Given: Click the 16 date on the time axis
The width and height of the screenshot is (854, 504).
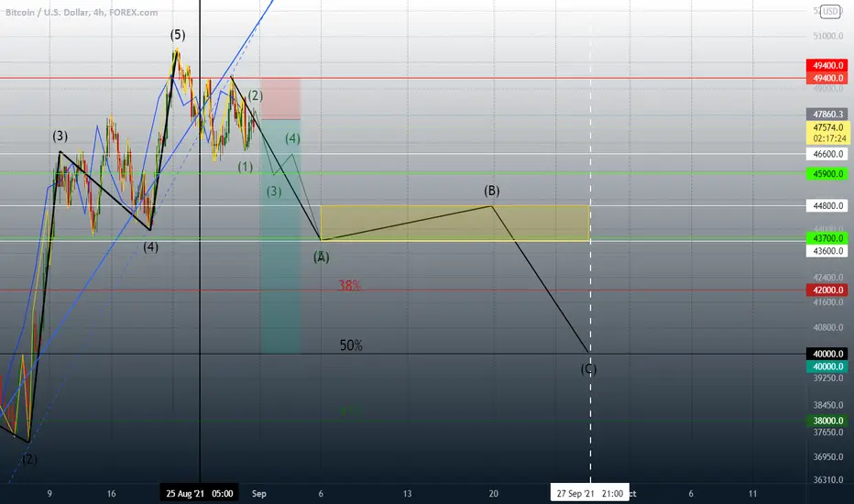Looking at the screenshot, I should [111, 494].
